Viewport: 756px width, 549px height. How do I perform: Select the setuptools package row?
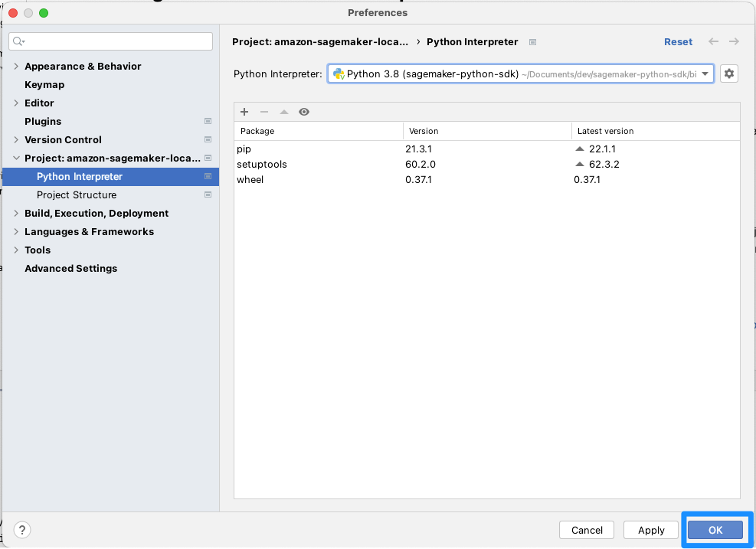click(487, 165)
